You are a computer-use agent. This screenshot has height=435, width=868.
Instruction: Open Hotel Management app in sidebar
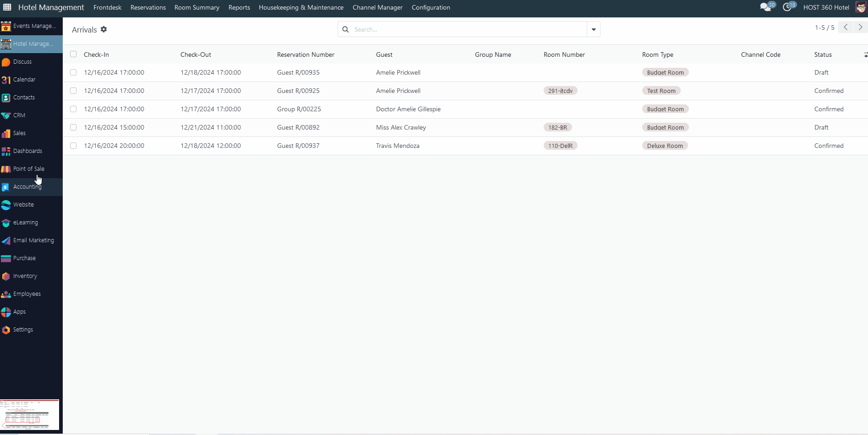(31, 44)
